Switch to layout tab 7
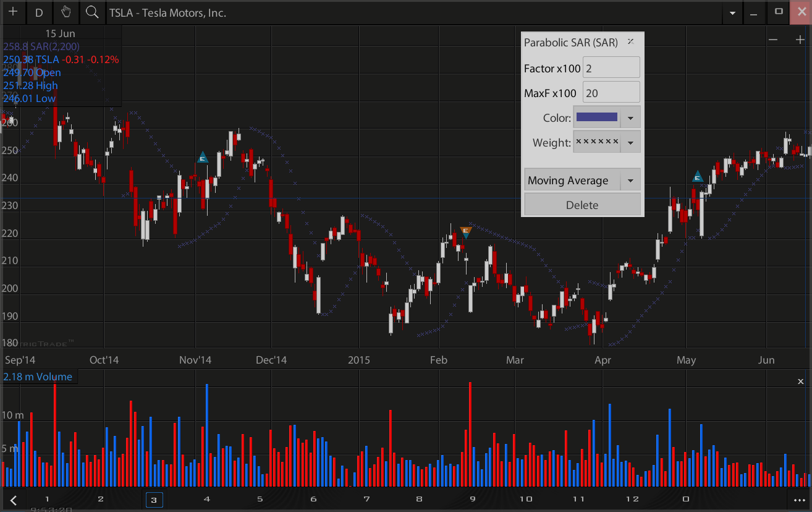Screen dimensions: 812x512 (366, 499)
